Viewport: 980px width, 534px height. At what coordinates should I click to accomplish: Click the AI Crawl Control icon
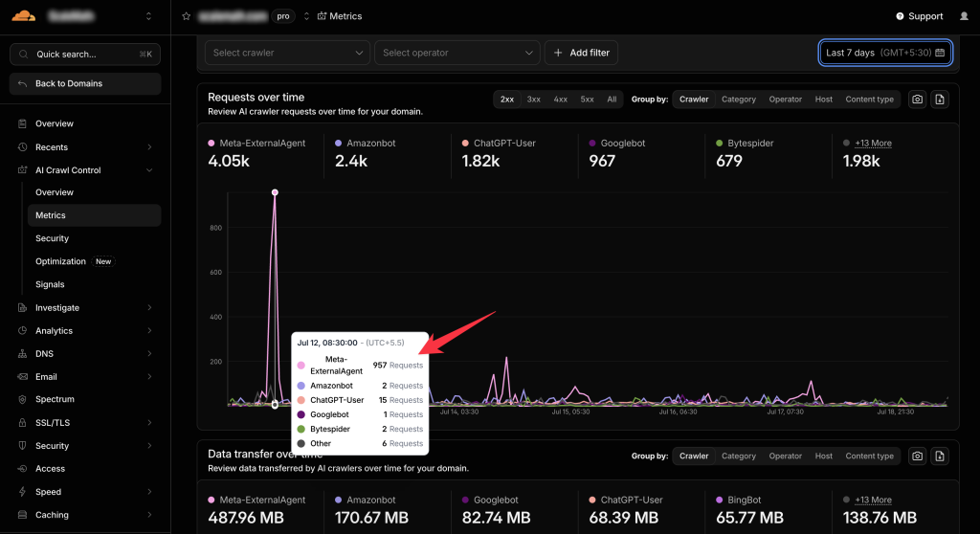coord(23,170)
